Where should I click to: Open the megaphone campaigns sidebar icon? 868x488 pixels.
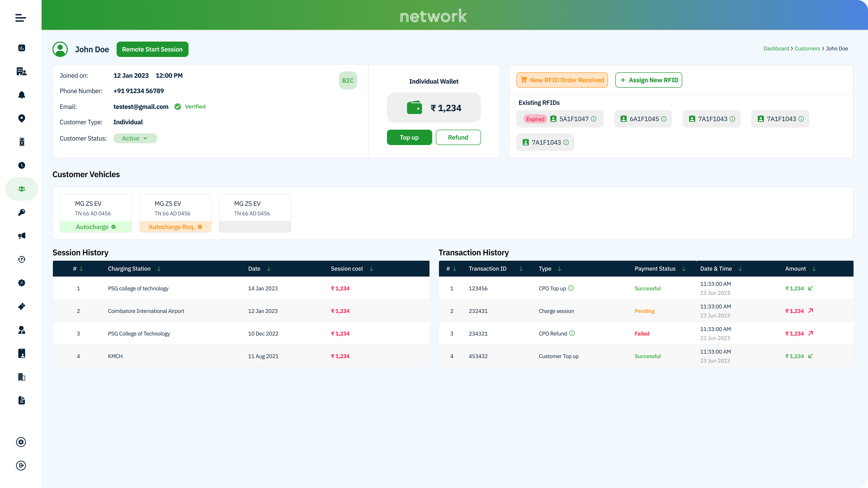(22, 236)
